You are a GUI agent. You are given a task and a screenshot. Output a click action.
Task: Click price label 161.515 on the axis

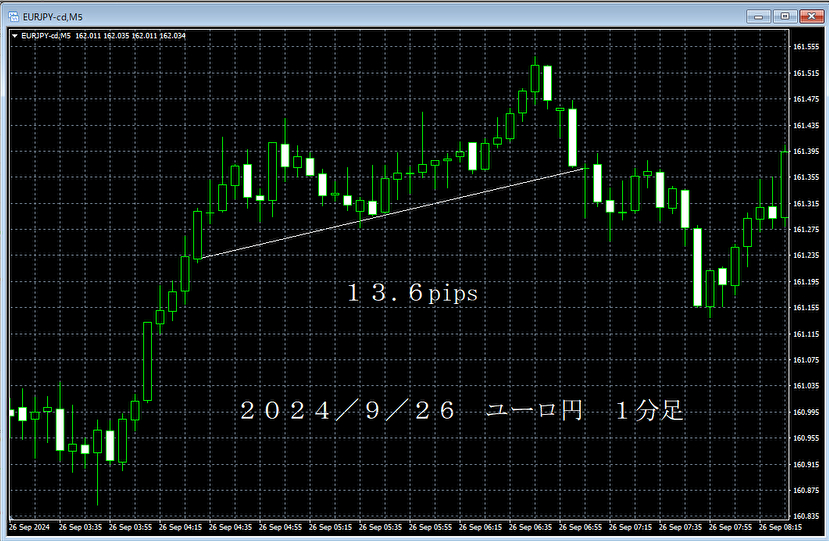pyautogui.click(x=806, y=74)
